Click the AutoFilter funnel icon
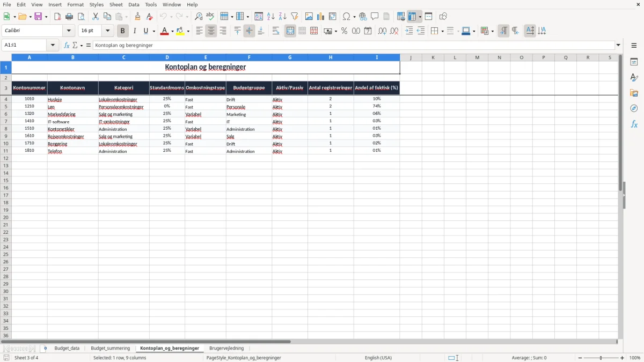644x362 pixels. pyautogui.click(x=295, y=17)
